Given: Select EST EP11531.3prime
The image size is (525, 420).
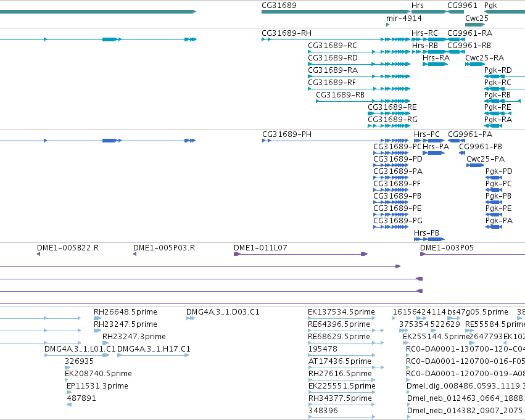Looking at the screenshot, I should (x=97, y=387).
